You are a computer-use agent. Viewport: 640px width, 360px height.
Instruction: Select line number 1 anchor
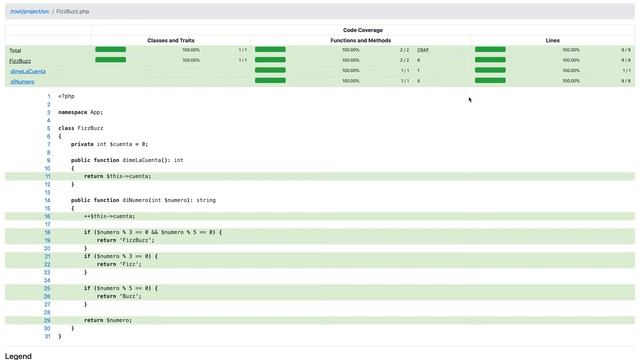pos(49,96)
